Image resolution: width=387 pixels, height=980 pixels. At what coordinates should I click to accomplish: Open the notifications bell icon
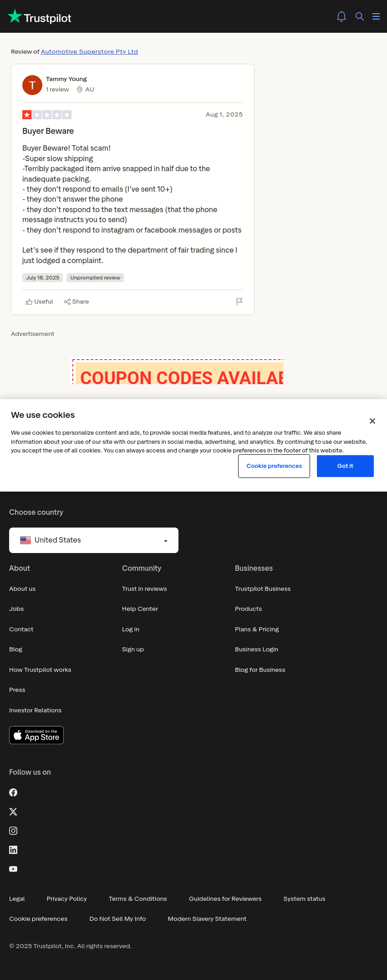tap(341, 16)
